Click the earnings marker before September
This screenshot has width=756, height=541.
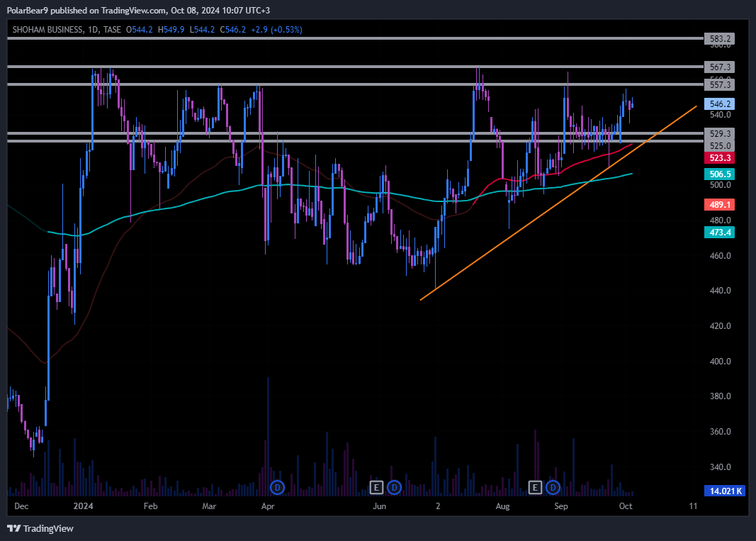[535, 487]
